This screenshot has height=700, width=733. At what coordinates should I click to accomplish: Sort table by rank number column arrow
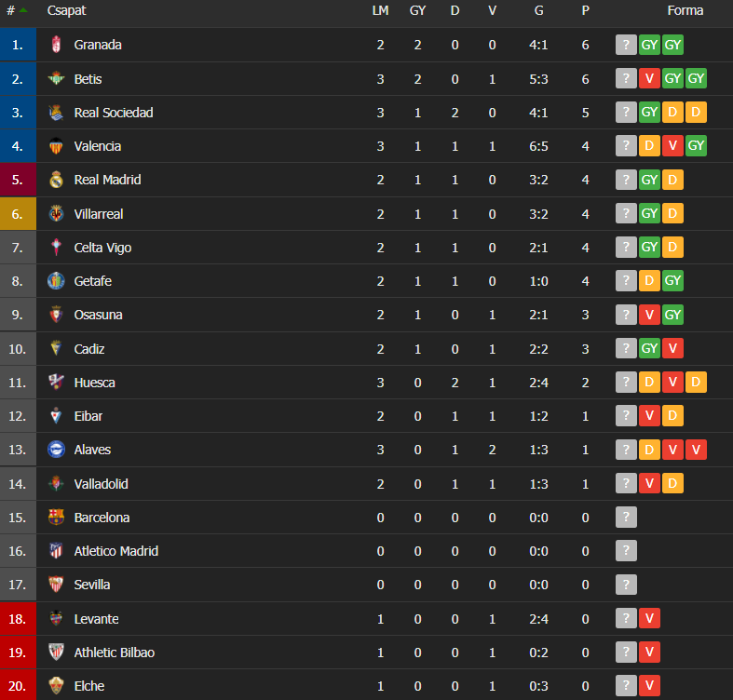23,10
